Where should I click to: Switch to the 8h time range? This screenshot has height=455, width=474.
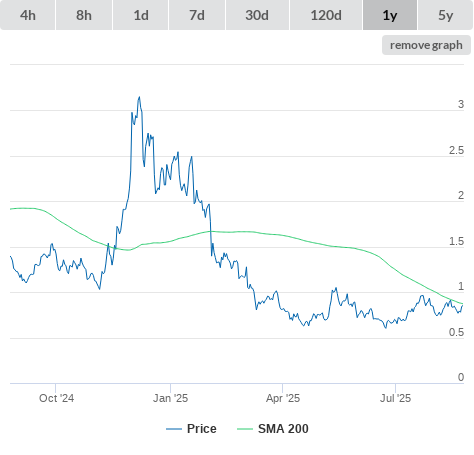coord(84,15)
